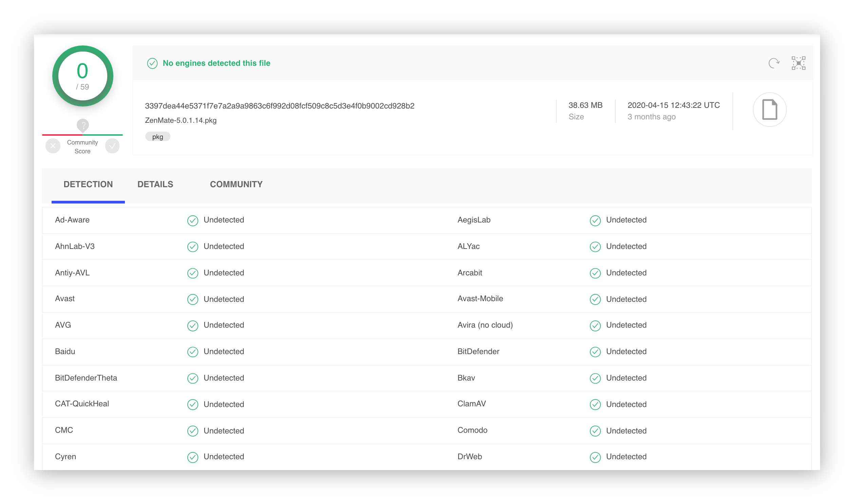Screen dimensions: 854x504
Task: Click the AVG undetected check icon
Action: (193, 326)
